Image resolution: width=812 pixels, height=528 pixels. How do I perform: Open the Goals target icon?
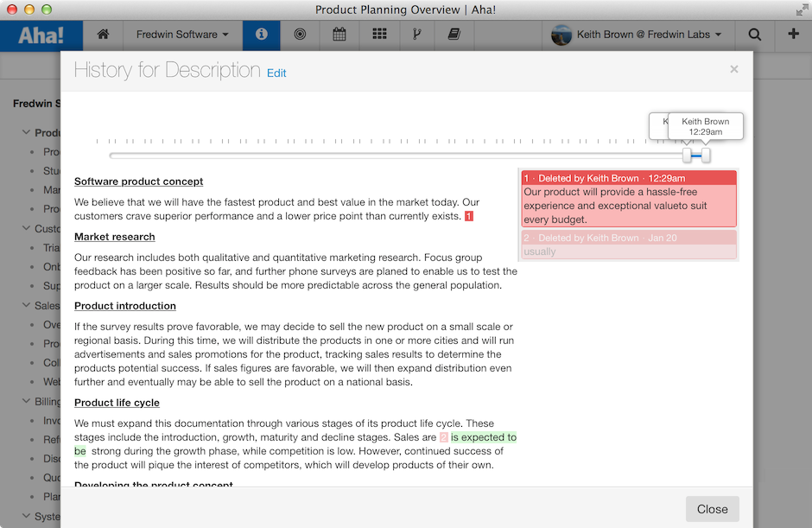(x=301, y=35)
